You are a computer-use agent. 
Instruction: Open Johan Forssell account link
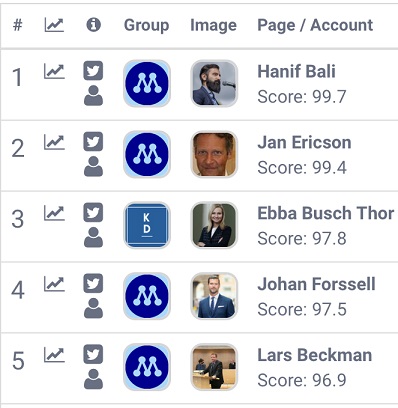point(316,284)
